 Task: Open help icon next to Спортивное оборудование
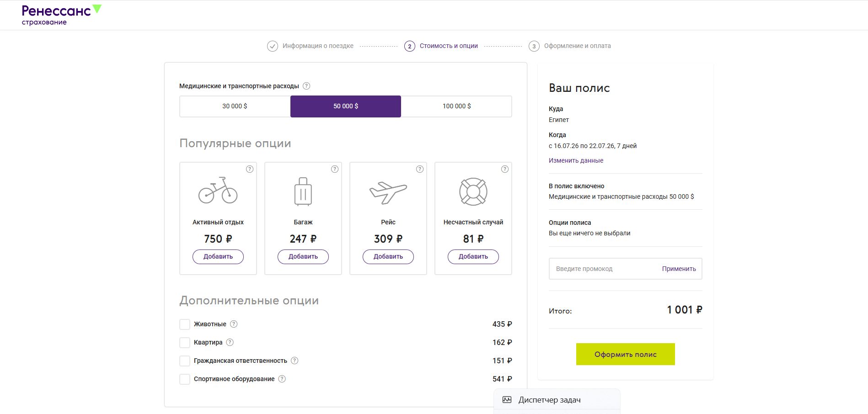click(x=282, y=379)
